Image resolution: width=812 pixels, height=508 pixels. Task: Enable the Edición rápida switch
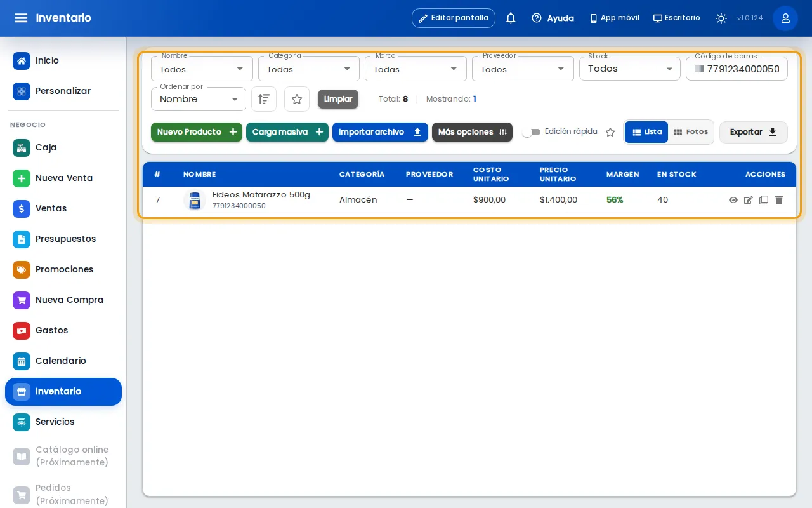(x=532, y=132)
